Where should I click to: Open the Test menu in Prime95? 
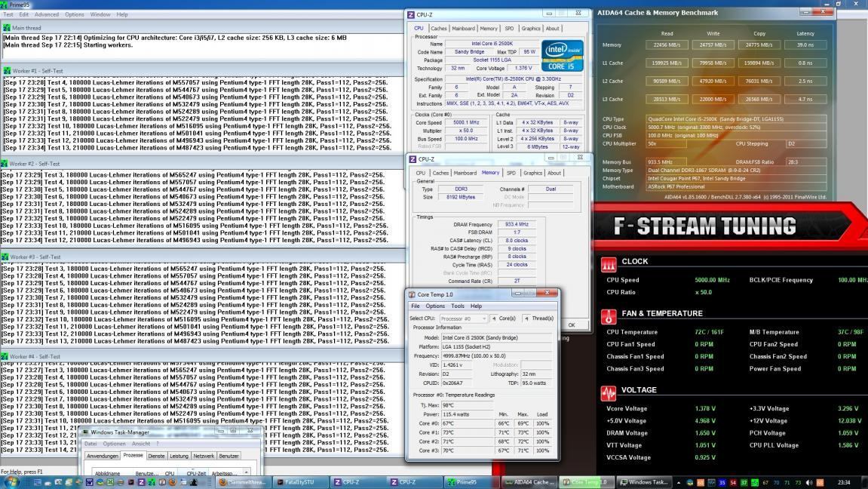[8, 14]
